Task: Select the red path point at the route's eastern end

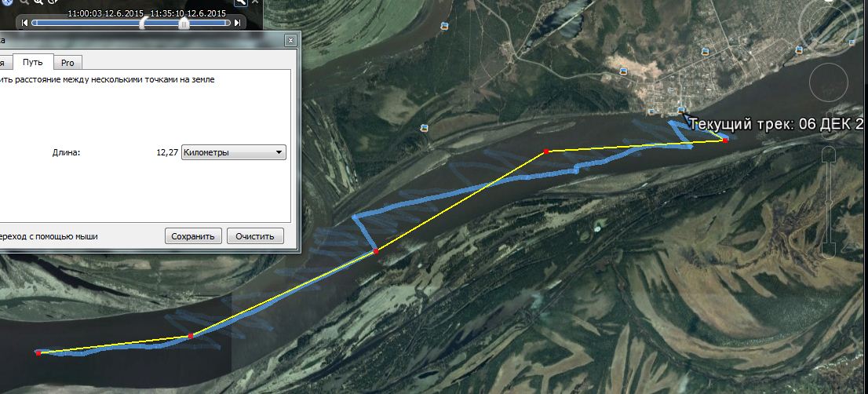Action: pyautogui.click(x=725, y=140)
